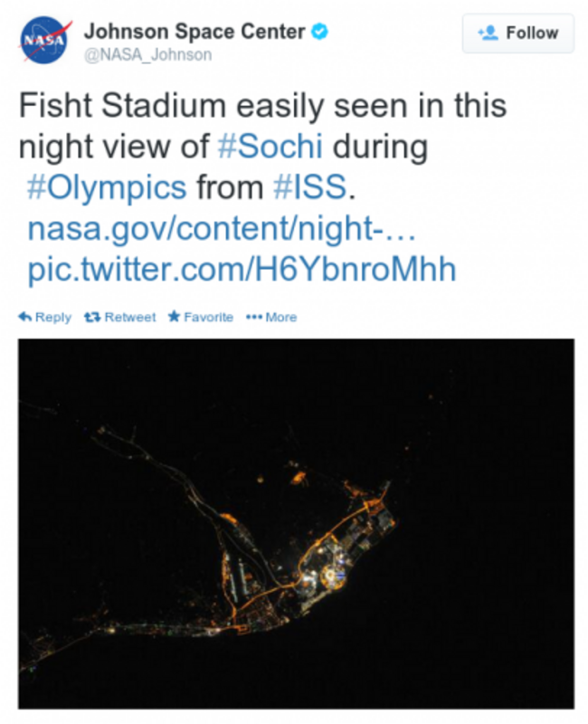
Task: Open the #ISS hashtag
Action: [309, 187]
